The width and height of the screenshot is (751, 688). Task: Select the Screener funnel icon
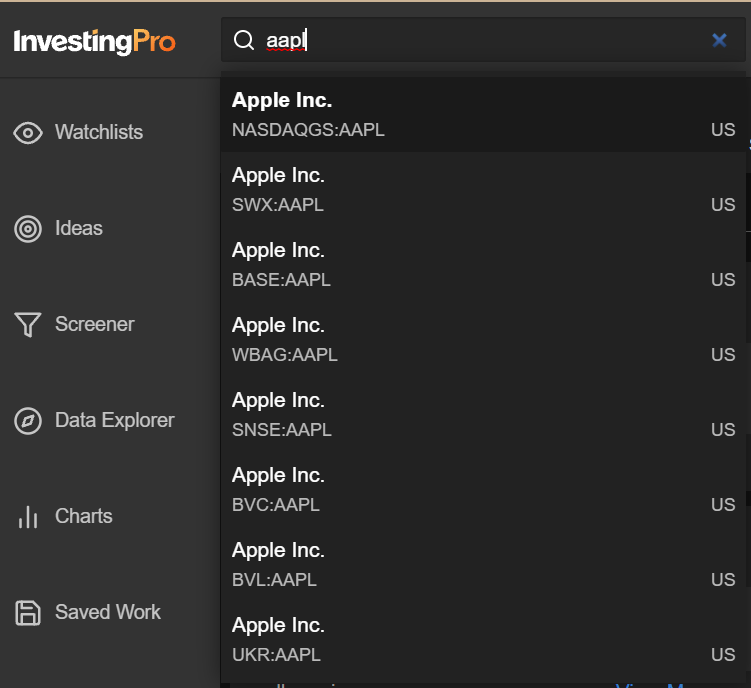[x=28, y=324]
